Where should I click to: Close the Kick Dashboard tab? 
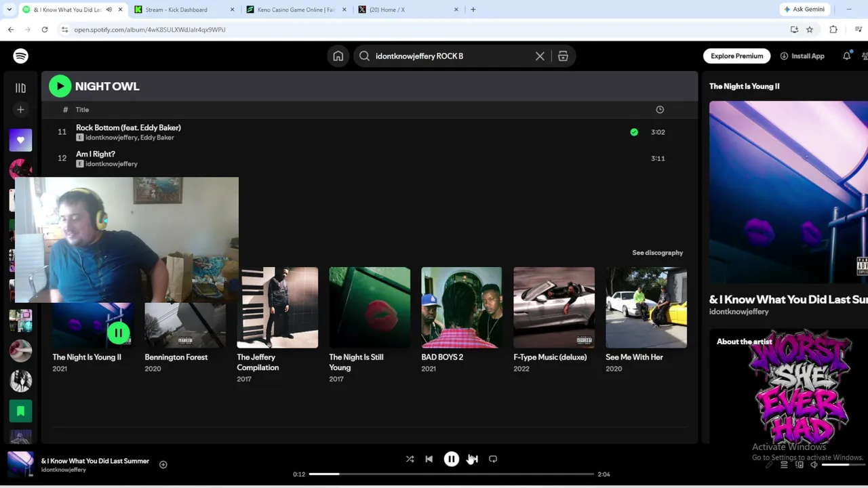[x=232, y=9]
